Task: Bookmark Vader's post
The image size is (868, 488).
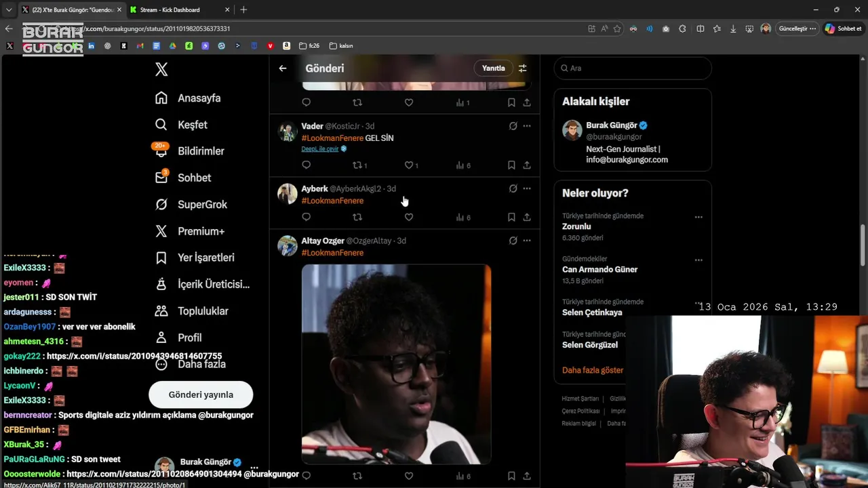Action: click(x=511, y=165)
